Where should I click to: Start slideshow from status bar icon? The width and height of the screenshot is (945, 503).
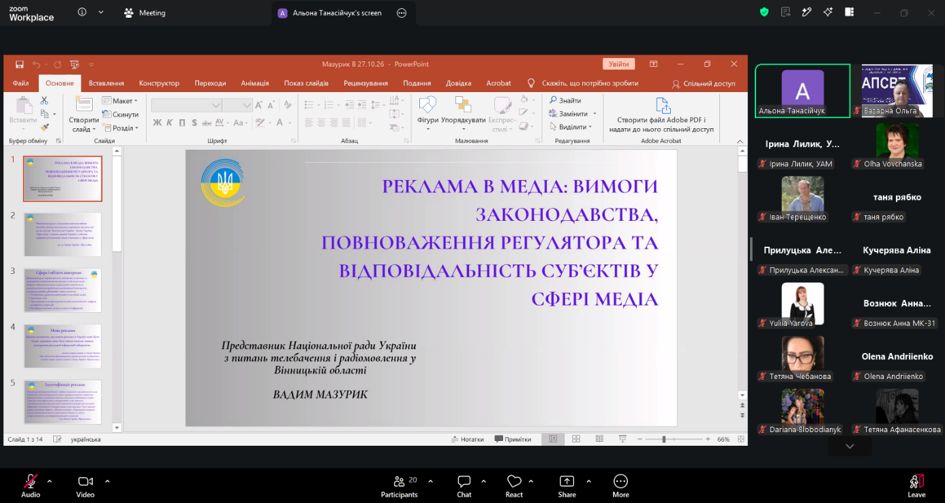coord(623,439)
